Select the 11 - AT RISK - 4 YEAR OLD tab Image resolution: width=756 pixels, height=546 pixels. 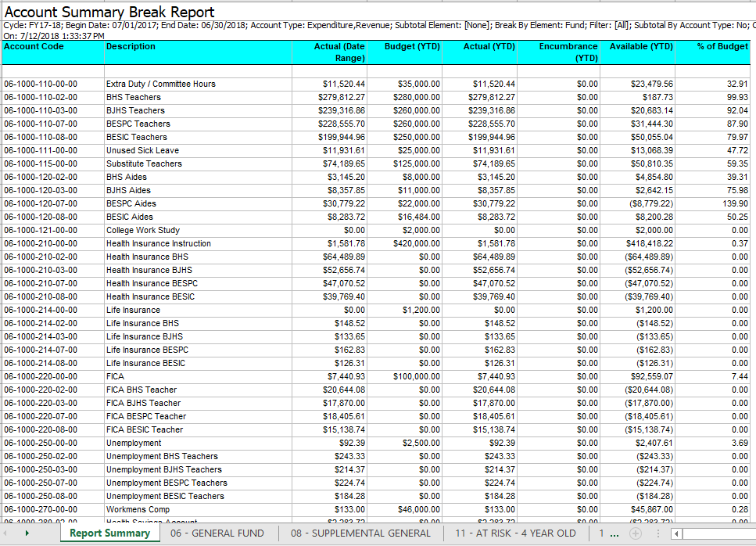point(515,533)
